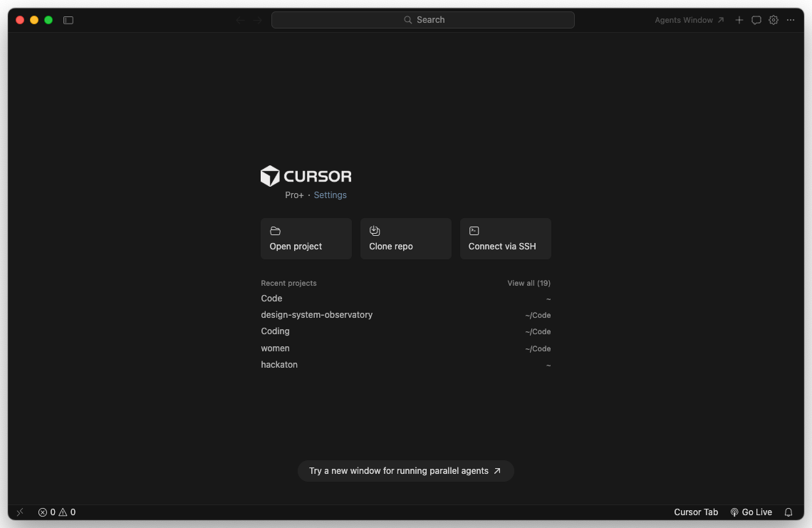This screenshot has width=812, height=528.
Task: Click the back navigation arrow
Action: pyautogui.click(x=240, y=20)
